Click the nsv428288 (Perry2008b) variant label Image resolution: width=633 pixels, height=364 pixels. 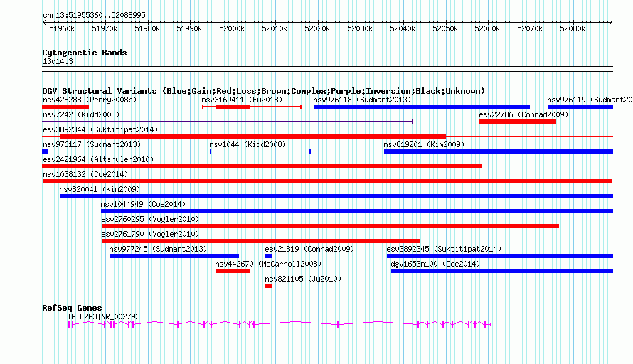90,100
